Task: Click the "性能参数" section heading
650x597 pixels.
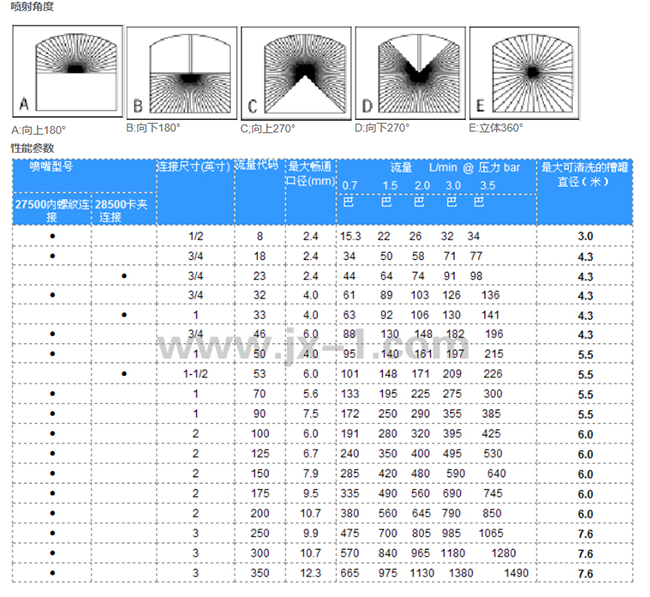Action: point(28,148)
